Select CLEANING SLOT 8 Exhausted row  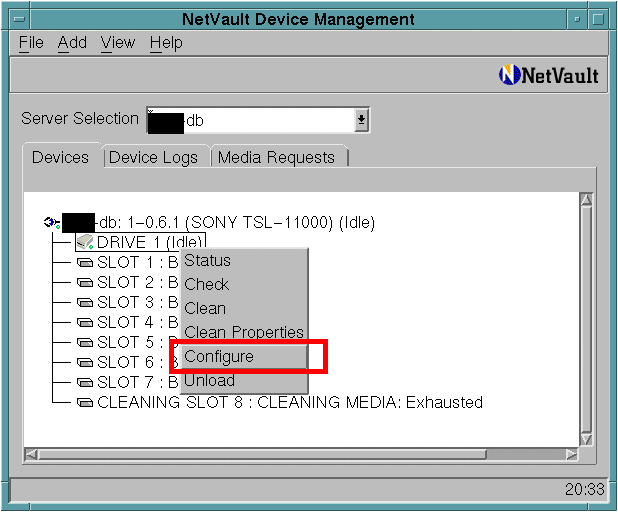(280, 403)
